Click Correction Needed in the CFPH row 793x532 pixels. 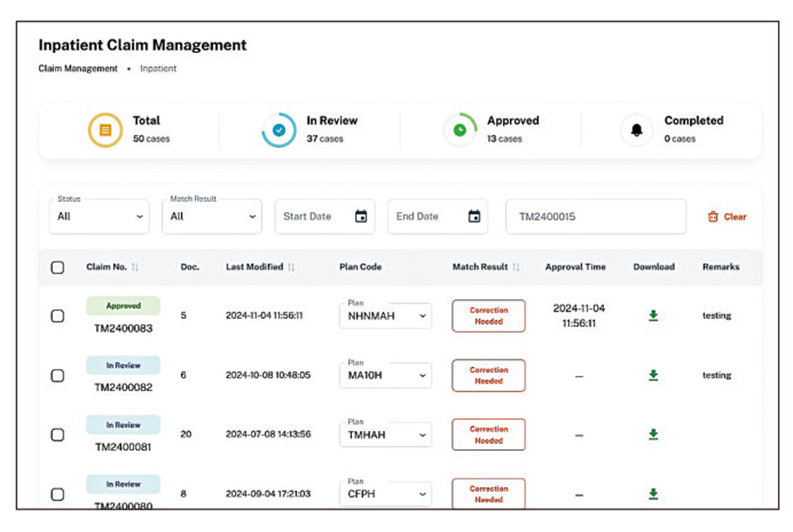[488, 494]
